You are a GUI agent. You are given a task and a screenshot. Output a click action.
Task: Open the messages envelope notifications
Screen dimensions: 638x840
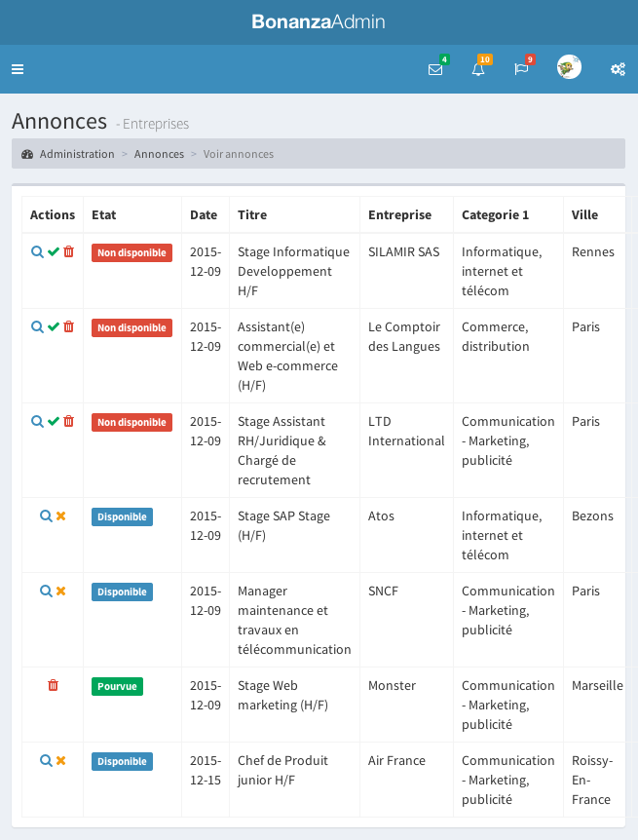coord(435,69)
